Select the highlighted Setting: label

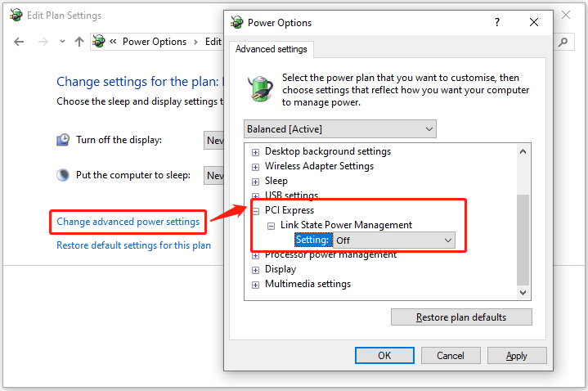(313, 240)
